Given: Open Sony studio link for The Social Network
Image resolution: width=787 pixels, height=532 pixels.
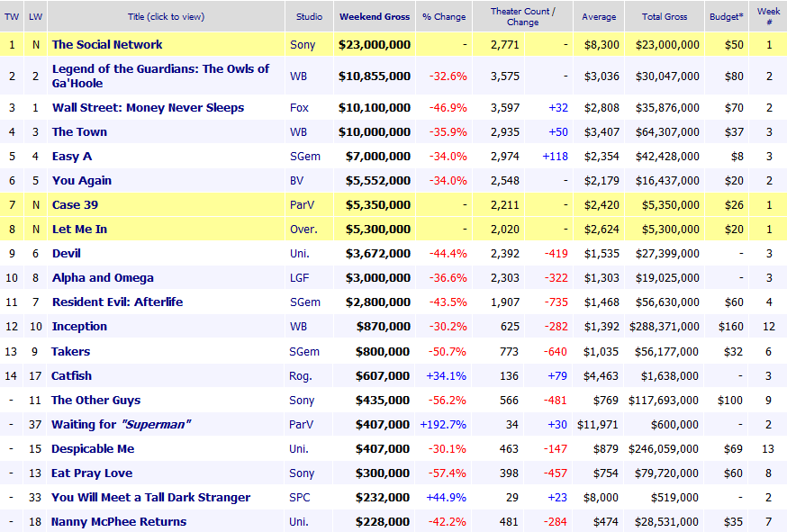Looking at the screenshot, I should pyautogui.click(x=303, y=45).
